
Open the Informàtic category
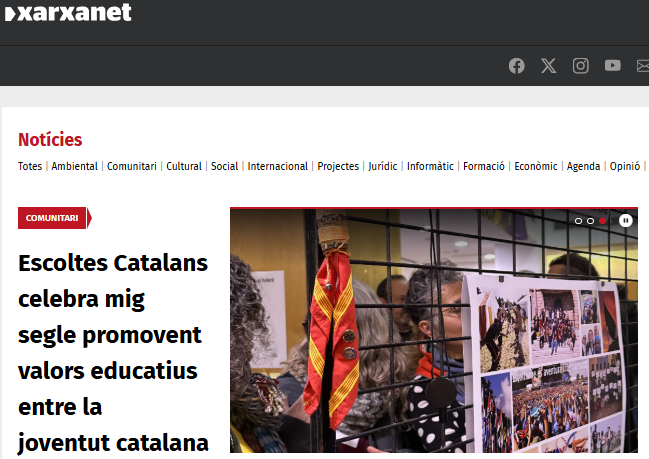coord(430,166)
